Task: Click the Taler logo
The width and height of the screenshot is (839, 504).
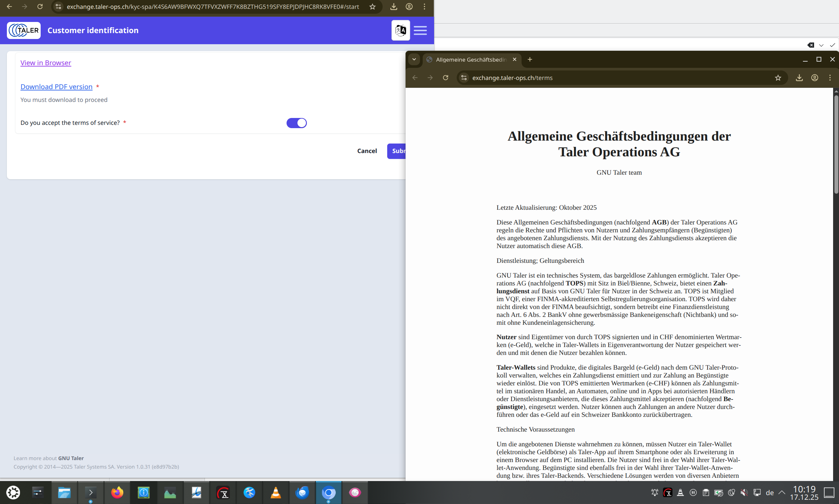Action: point(24,30)
